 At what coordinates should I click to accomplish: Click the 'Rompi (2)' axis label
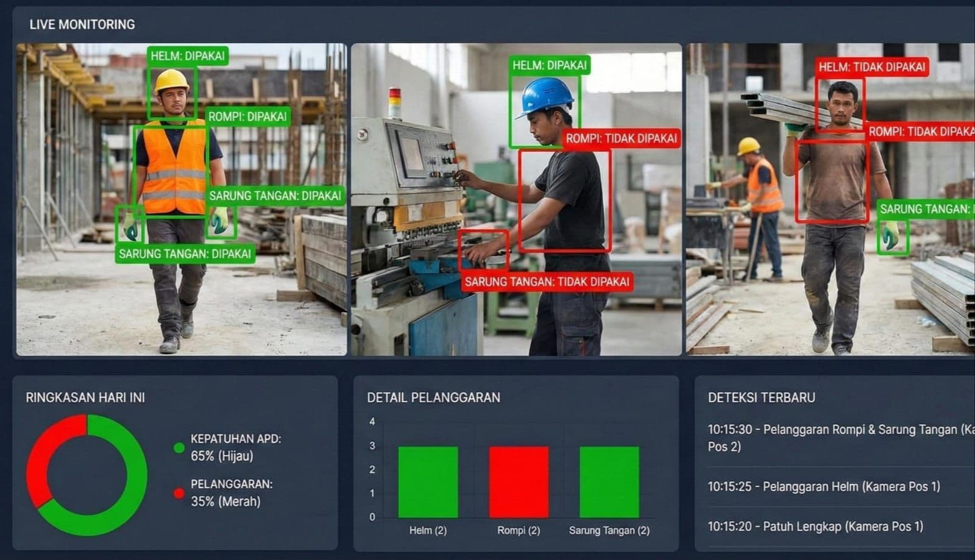(519, 531)
